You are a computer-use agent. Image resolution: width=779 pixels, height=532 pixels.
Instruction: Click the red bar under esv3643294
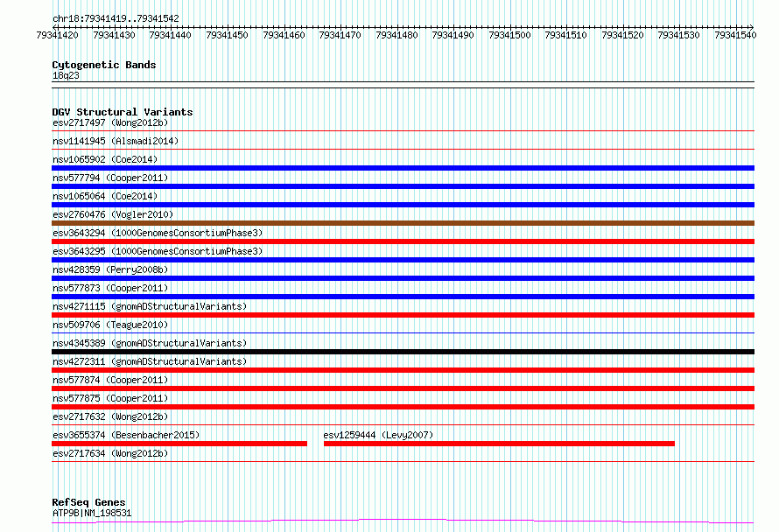tap(403, 241)
